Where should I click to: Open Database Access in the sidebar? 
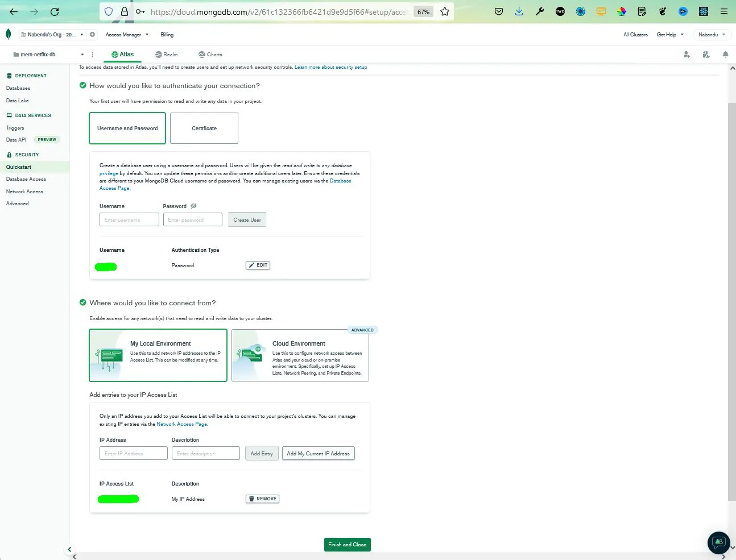(x=26, y=179)
